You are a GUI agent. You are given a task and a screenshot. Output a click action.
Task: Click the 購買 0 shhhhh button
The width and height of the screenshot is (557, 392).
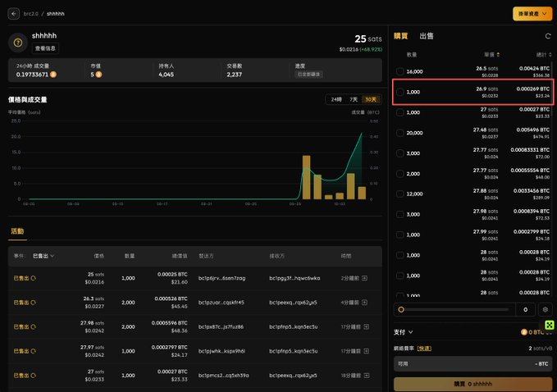[x=473, y=384]
